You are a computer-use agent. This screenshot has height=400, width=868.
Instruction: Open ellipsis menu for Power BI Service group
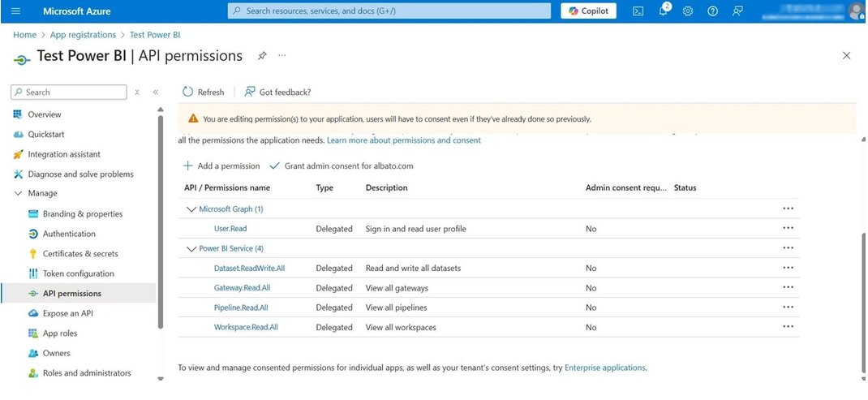point(789,248)
